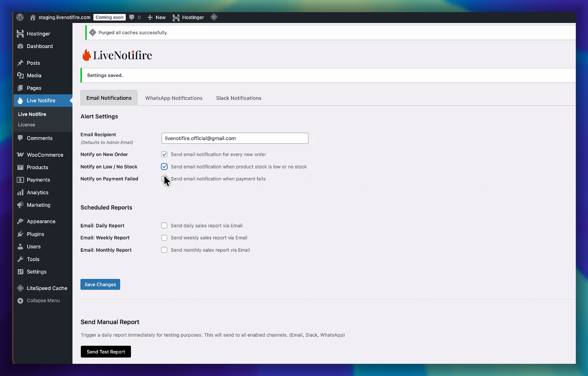The height and width of the screenshot is (376, 588).
Task: Open the Plugins sidebar icon
Action: coord(21,234)
